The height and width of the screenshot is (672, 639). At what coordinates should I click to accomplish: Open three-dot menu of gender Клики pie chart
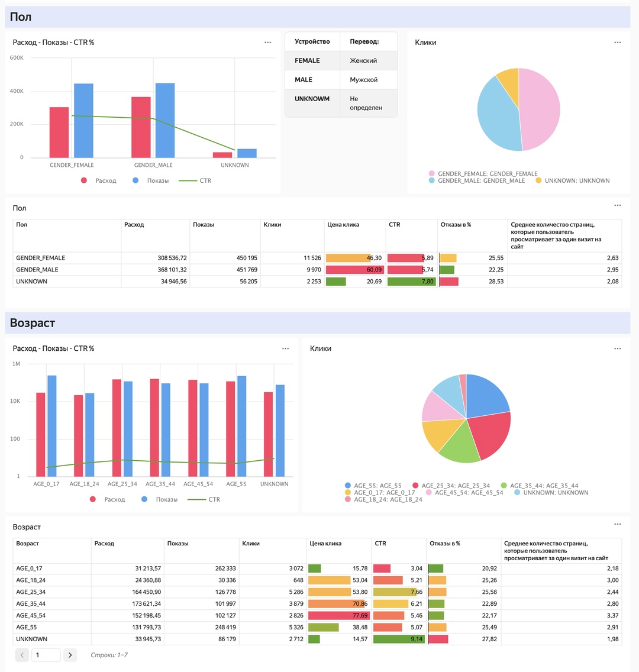pos(617,43)
